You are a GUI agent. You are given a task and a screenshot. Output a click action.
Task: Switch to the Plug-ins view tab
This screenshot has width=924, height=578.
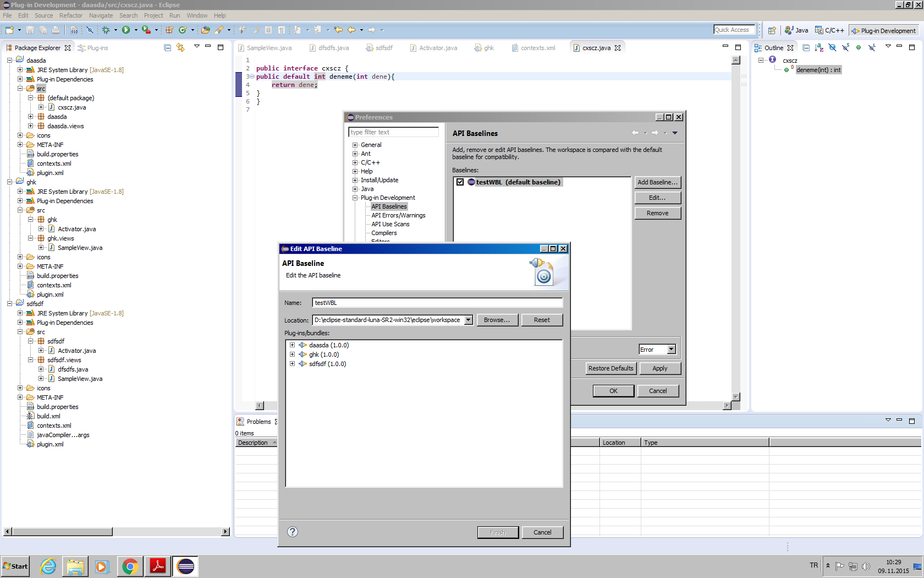click(x=93, y=48)
